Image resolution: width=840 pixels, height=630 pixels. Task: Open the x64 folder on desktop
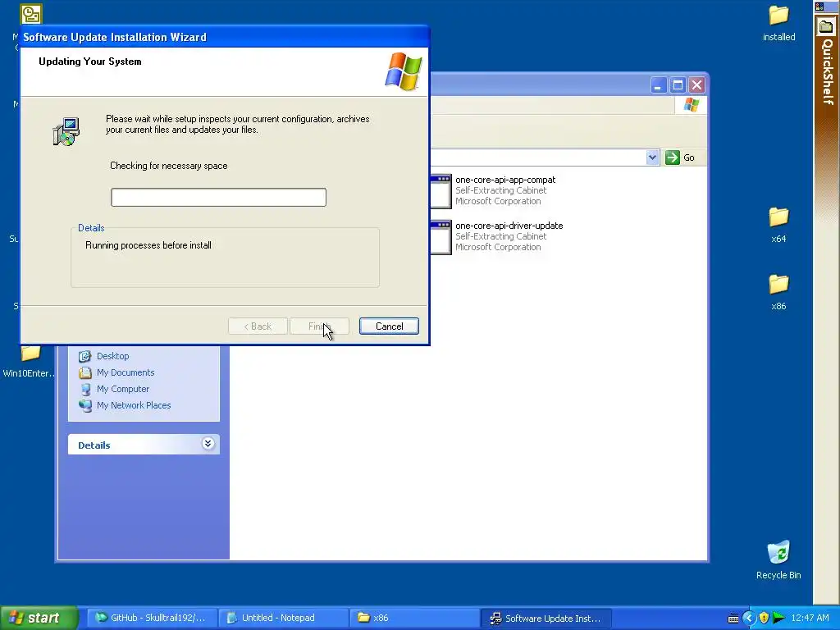click(x=778, y=226)
